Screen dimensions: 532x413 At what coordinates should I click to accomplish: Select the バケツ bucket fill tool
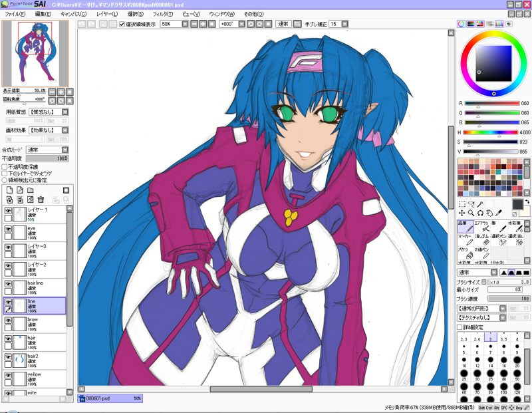click(465, 253)
